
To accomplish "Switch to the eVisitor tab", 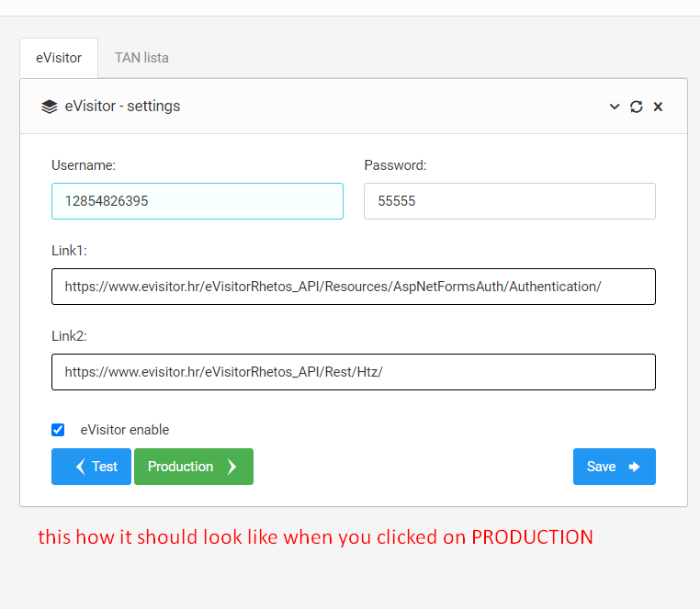I will (59, 58).
